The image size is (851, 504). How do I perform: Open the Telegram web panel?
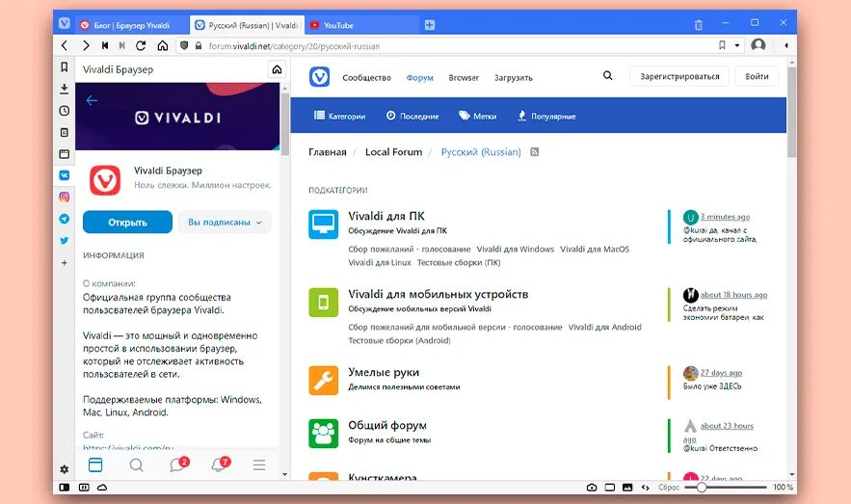click(64, 219)
